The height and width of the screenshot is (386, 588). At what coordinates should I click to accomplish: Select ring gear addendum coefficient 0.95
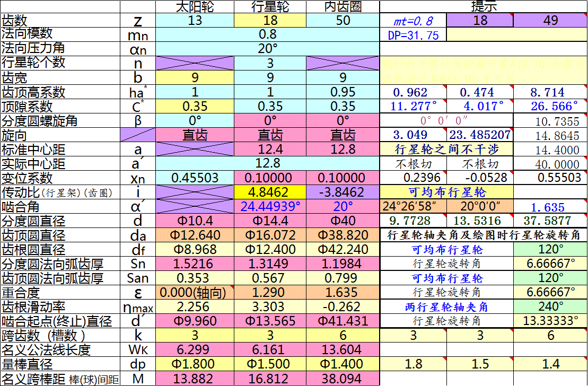[343, 92]
